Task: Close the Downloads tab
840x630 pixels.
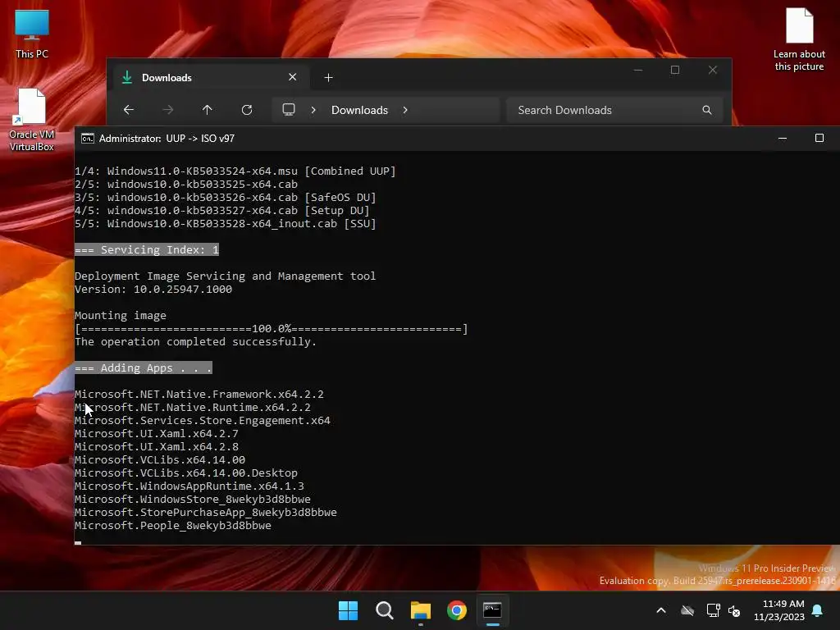Action: coord(293,77)
